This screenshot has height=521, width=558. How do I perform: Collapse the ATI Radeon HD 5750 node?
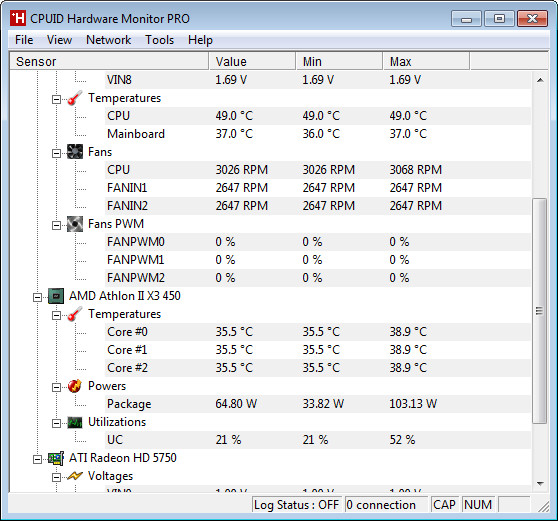pos(37,459)
